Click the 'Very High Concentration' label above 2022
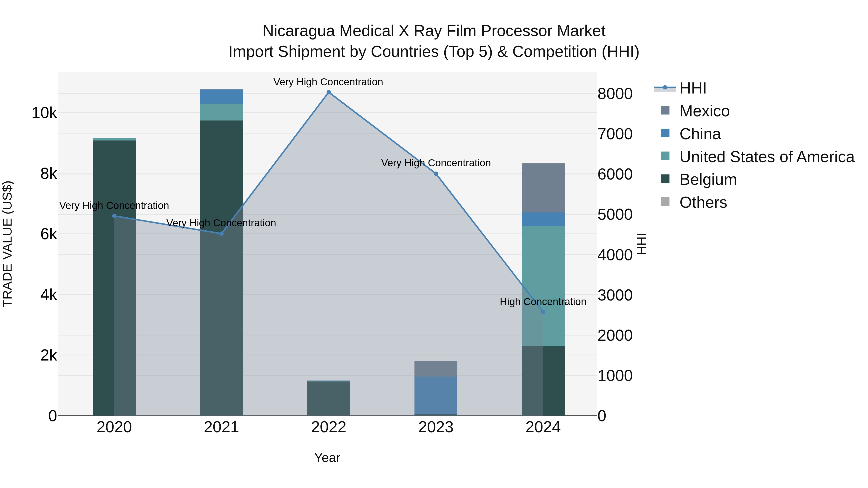The height and width of the screenshot is (488, 868). click(x=328, y=82)
